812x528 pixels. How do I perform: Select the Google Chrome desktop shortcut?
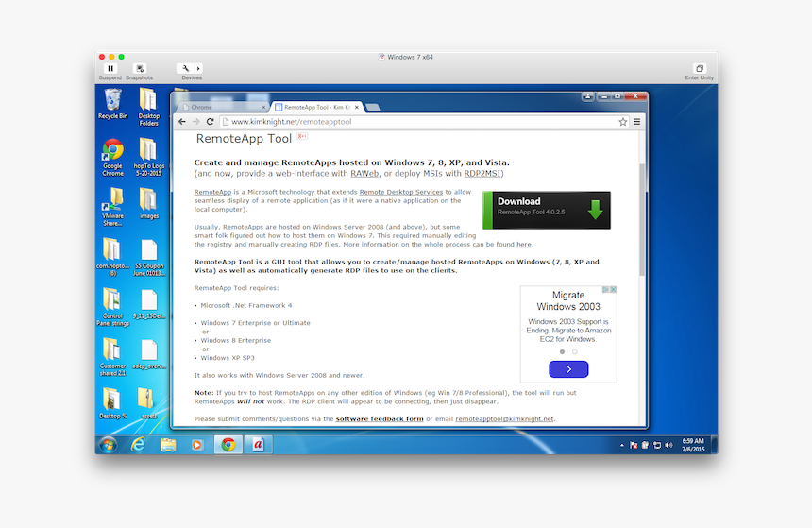pyautogui.click(x=112, y=158)
